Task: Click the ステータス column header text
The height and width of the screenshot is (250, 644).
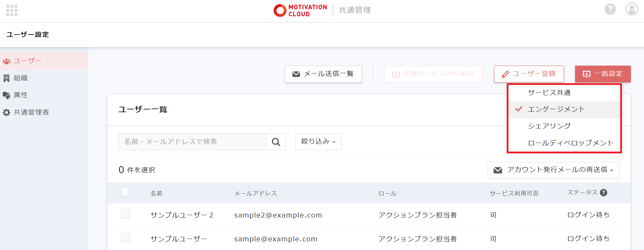Action: tap(582, 193)
